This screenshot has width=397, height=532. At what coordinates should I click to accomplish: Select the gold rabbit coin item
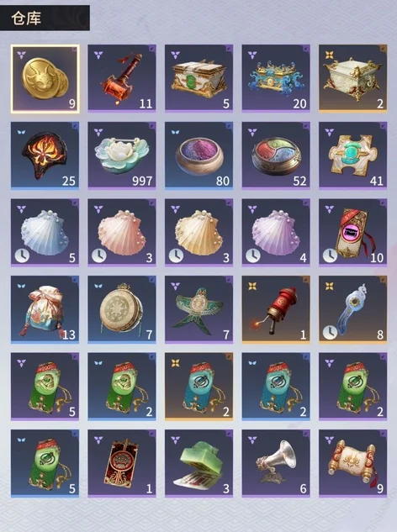pos(45,78)
